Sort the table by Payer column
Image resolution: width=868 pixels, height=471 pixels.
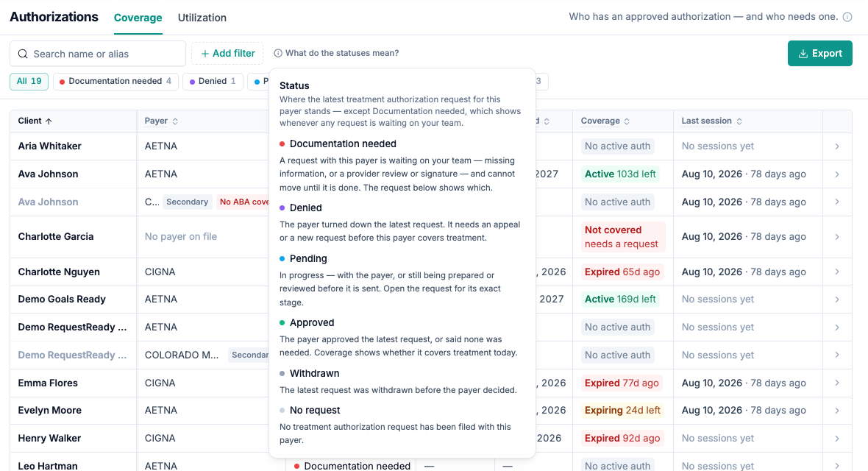tap(161, 121)
